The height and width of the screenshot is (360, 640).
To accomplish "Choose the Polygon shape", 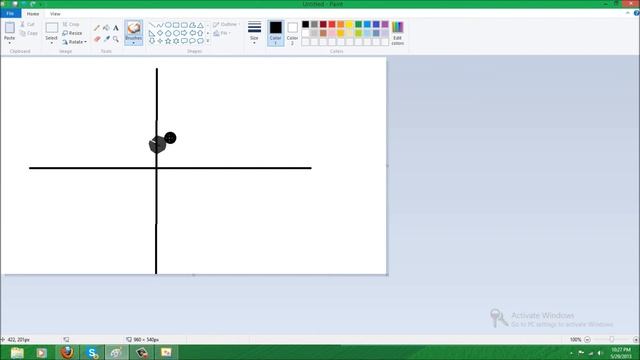I will (x=192, y=25).
